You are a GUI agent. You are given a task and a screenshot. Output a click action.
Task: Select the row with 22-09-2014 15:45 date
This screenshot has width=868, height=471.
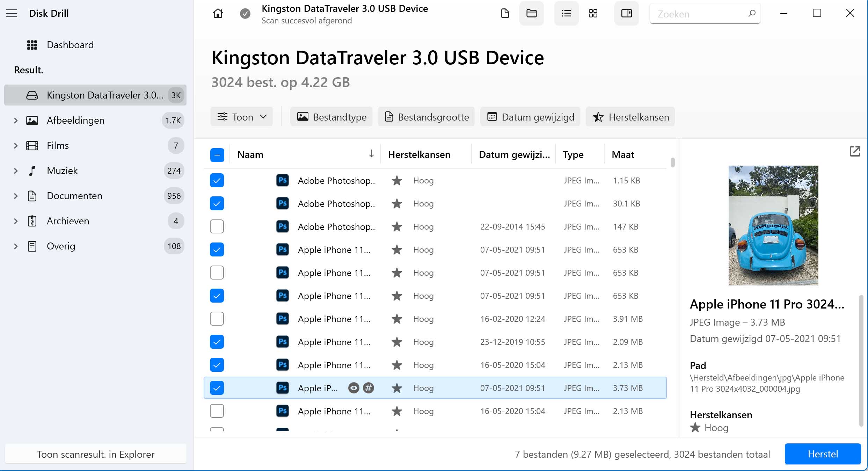[x=435, y=226]
